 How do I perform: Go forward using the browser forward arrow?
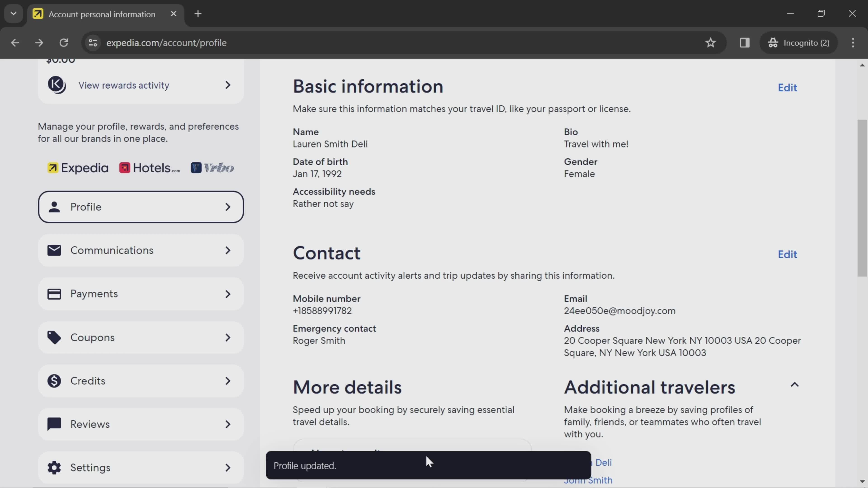click(39, 43)
